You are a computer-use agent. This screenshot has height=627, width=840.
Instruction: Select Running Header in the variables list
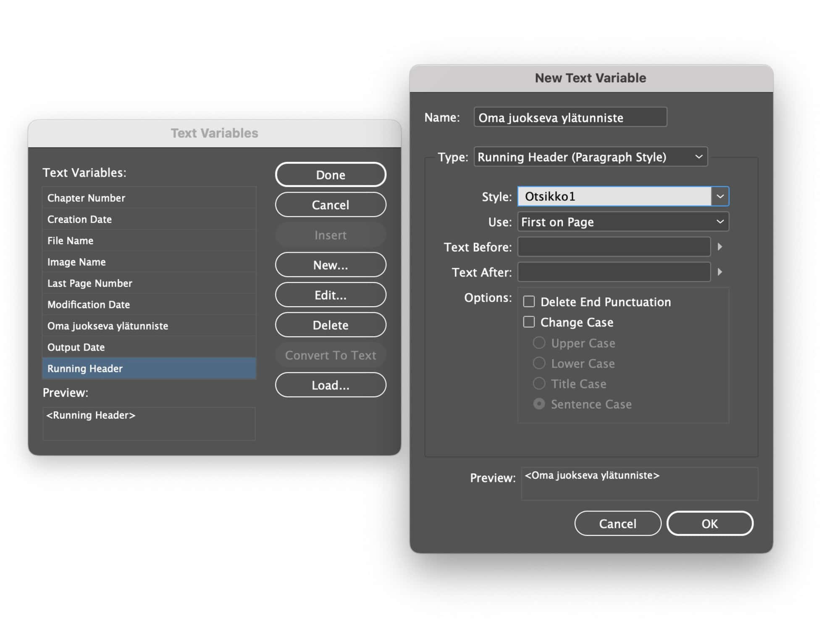click(149, 369)
